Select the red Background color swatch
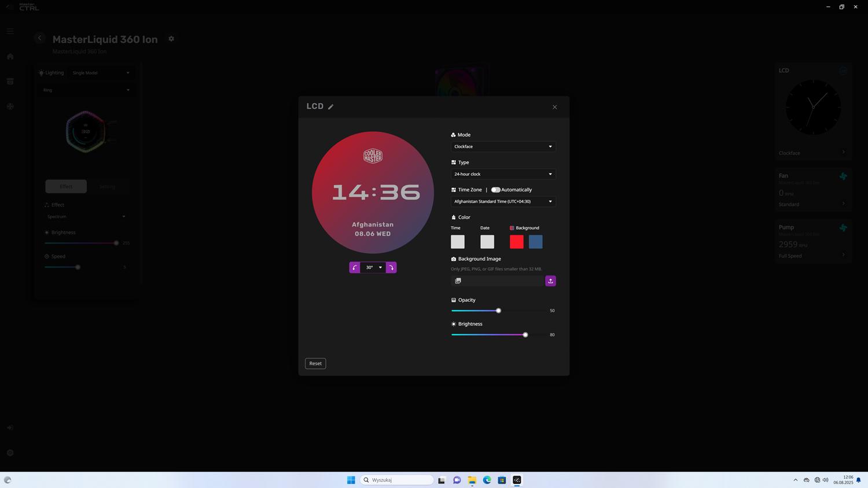868x488 pixels. point(517,242)
